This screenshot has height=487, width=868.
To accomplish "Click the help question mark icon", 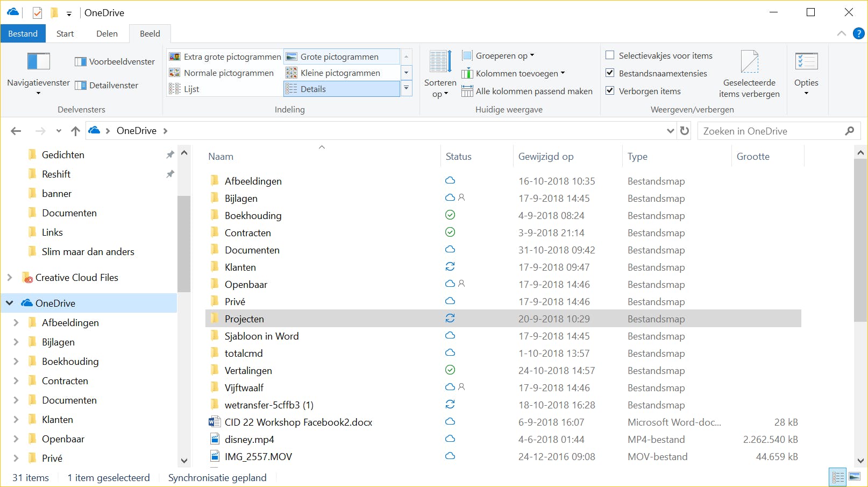I will pyautogui.click(x=859, y=33).
